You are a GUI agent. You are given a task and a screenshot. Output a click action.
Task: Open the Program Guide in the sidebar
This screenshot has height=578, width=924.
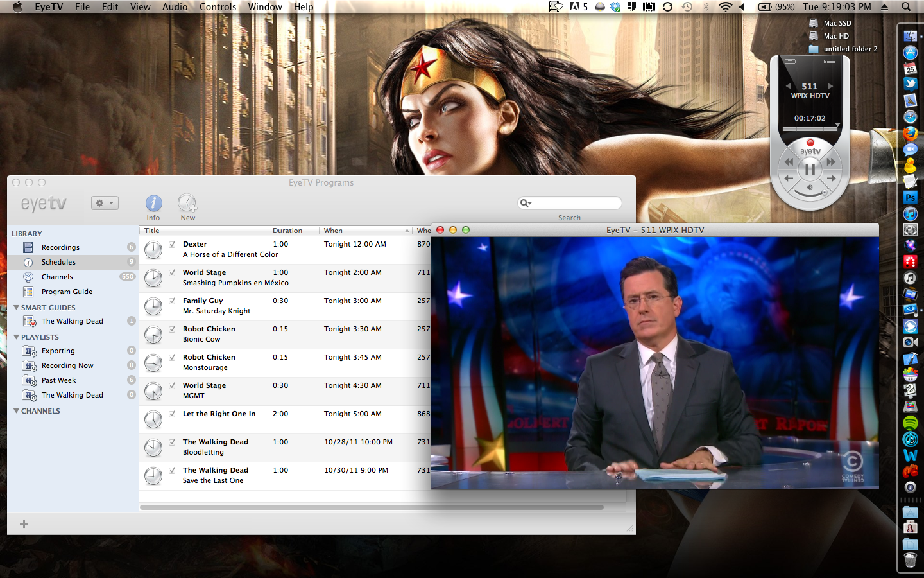click(67, 292)
